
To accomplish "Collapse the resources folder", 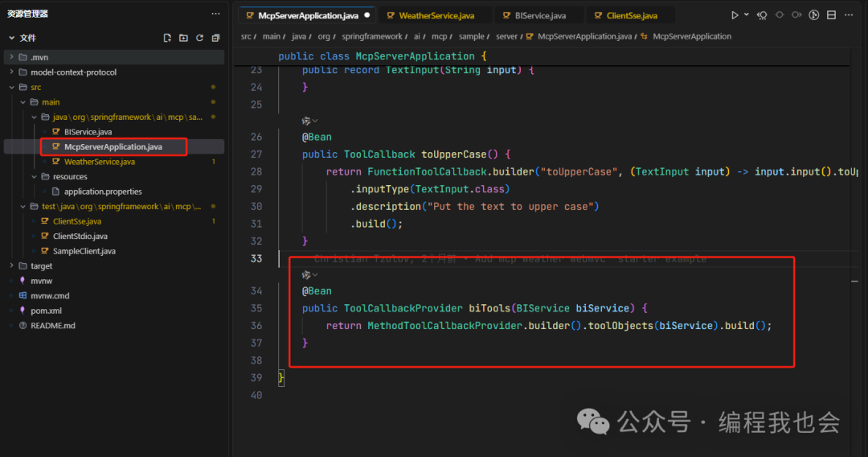I will tap(69, 176).
